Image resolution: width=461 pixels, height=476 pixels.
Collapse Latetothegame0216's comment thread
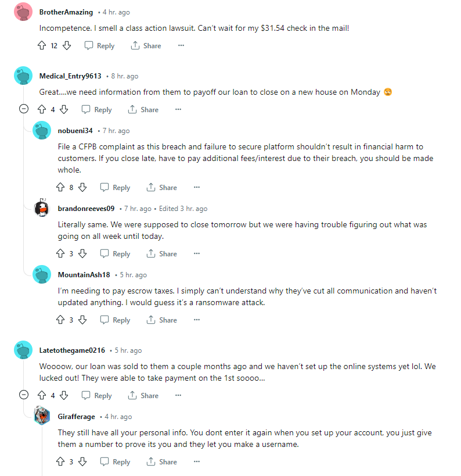[x=24, y=395]
